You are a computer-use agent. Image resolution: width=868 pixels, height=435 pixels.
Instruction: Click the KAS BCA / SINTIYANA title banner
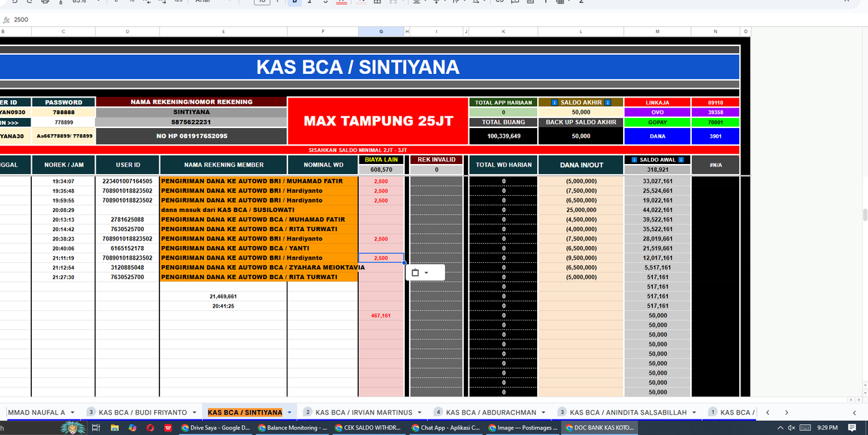(357, 66)
